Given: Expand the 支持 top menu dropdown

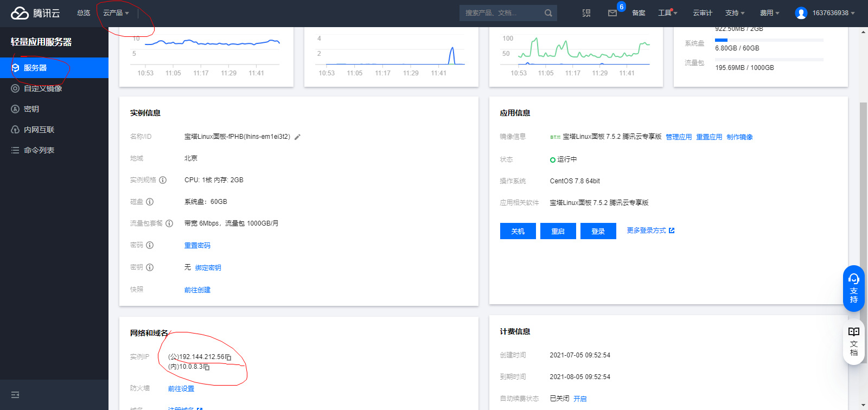Looking at the screenshot, I should (x=735, y=13).
